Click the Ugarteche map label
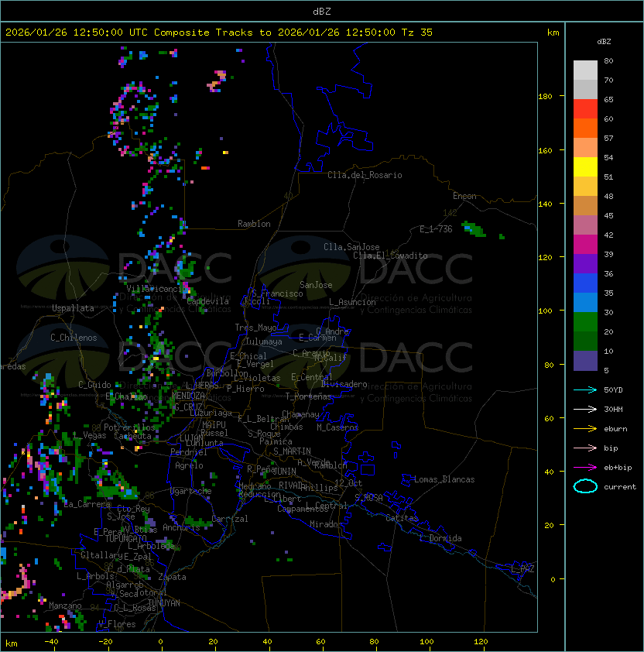 coord(191,491)
